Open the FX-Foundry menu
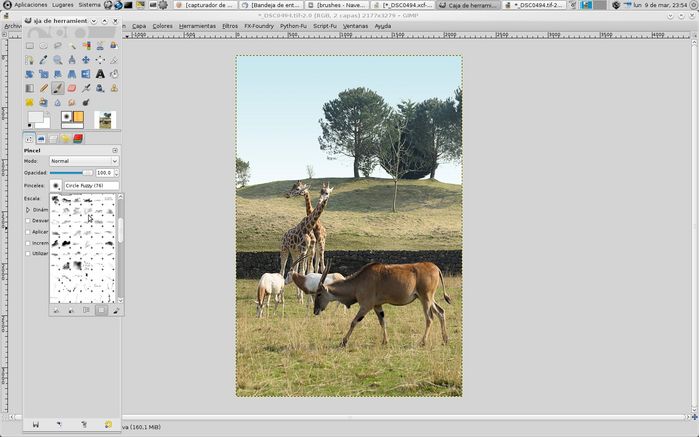 [259, 26]
